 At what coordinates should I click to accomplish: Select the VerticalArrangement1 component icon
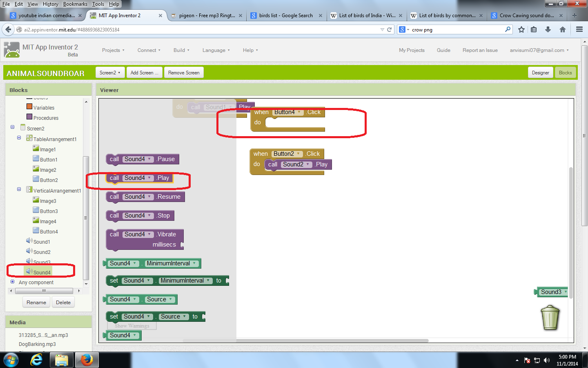[x=29, y=190]
